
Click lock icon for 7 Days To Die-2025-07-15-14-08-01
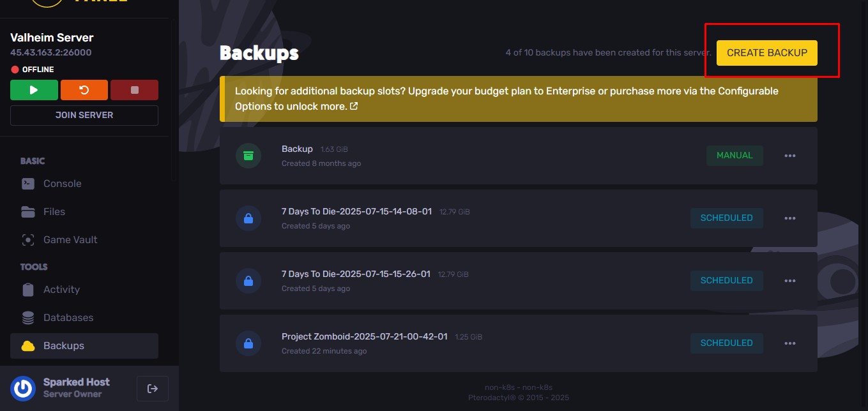click(248, 218)
